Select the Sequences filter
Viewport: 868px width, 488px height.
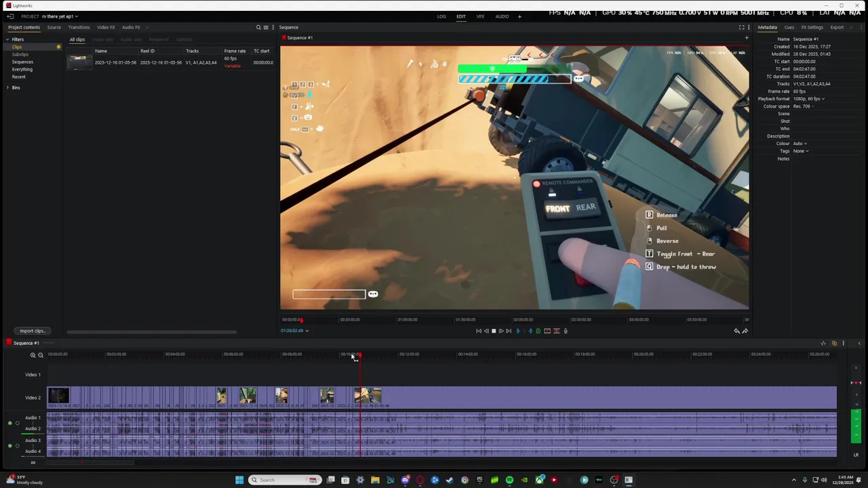pyautogui.click(x=22, y=62)
